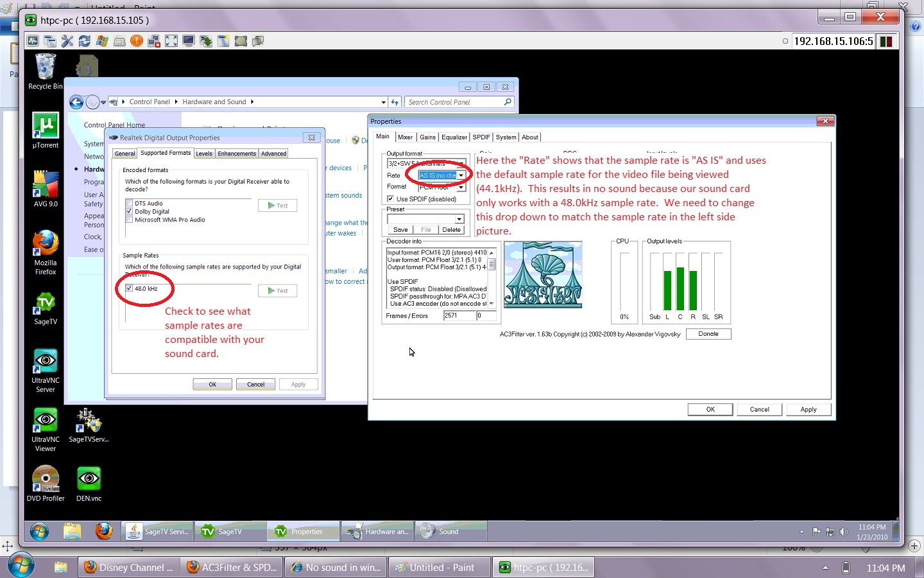Click Apply in AC3Filter Properties dialog
The image size is (924, 578).
pos(808,409)
